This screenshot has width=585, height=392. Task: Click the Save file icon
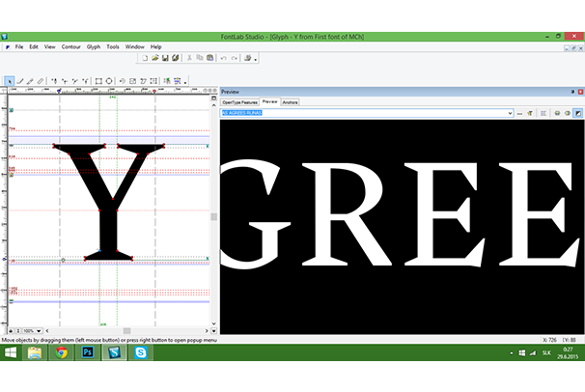tap(166, 58)
